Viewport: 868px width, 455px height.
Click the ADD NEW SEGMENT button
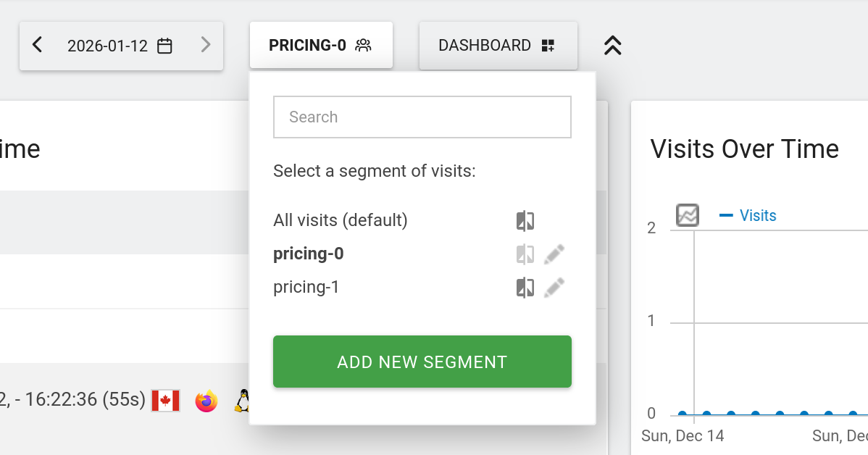pyautogui.click(x=422, y=362)
